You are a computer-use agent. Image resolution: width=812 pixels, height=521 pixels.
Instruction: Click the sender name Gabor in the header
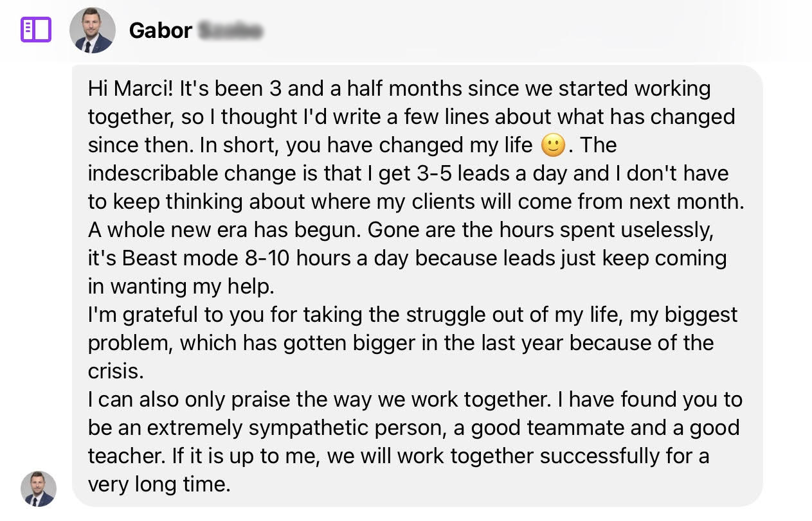point(160,30)
